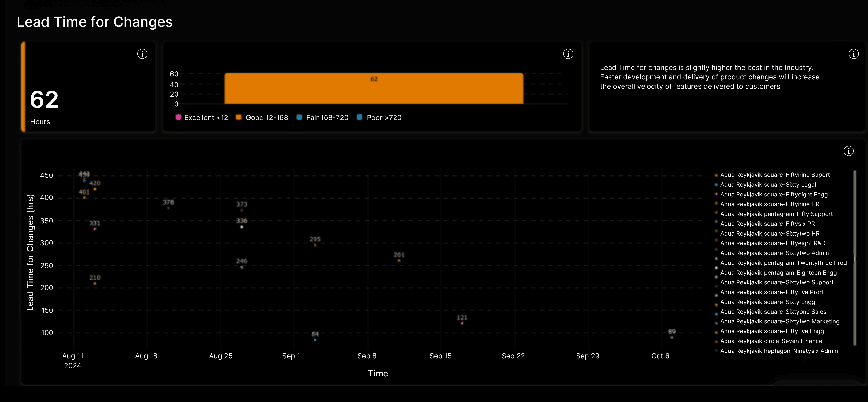Select the pink legend marker for Excellent <12
The width and height of the screenshot is (868, 402).
coord(178,117)
